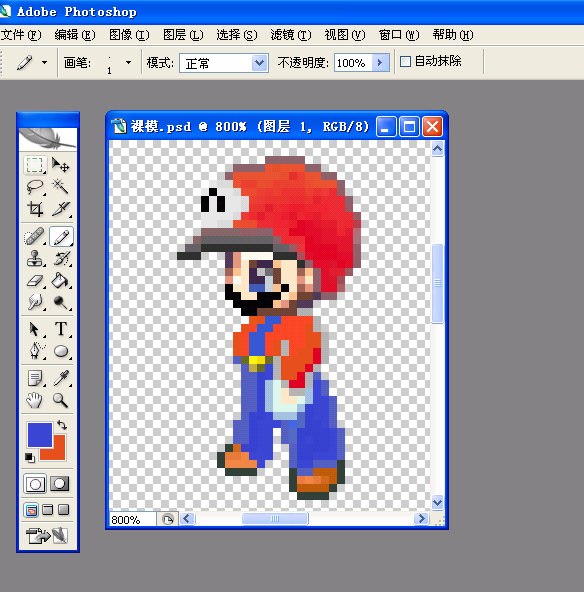This screenshot has height=592, width=584.
Task: Click the horizontal scroll left arrow
Action: pyautogui.click(x=187, y=519)
